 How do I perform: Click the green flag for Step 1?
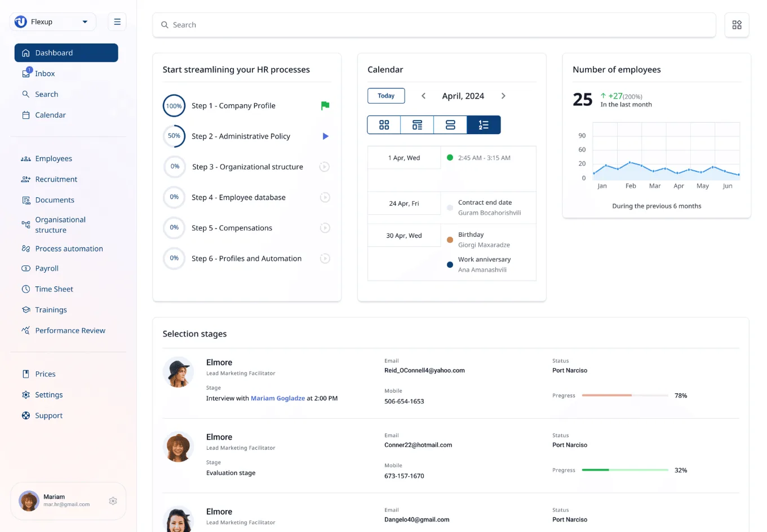[x=325, y=105]
